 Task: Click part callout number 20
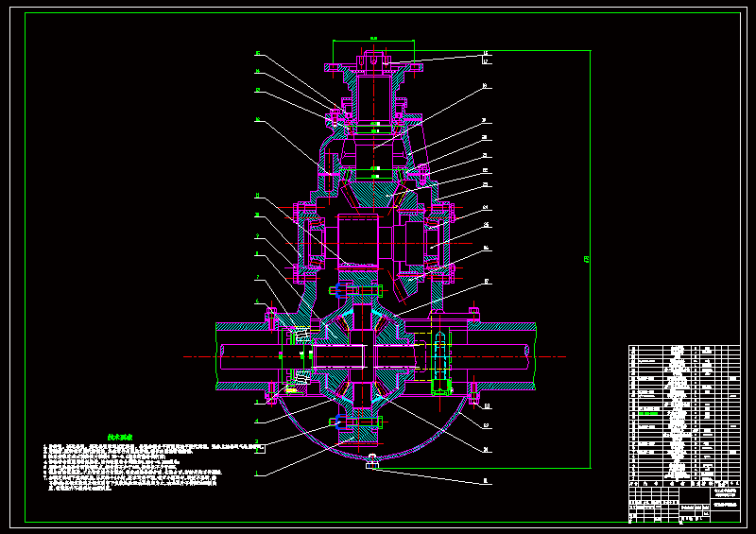(x=485, y=137)
